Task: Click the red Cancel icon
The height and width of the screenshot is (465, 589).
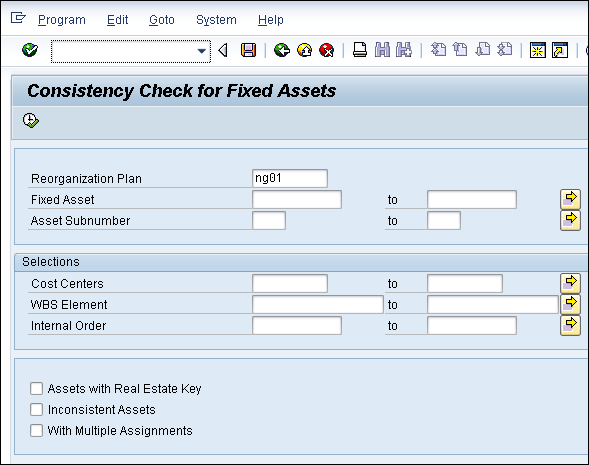Action: (327, 50)
